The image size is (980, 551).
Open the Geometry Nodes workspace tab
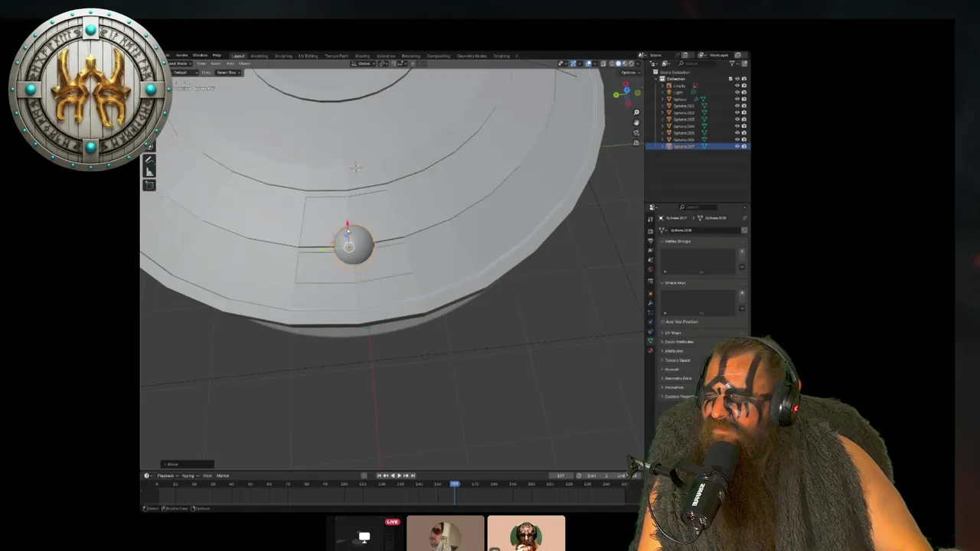pyautogui.click(x=472, y=56)
